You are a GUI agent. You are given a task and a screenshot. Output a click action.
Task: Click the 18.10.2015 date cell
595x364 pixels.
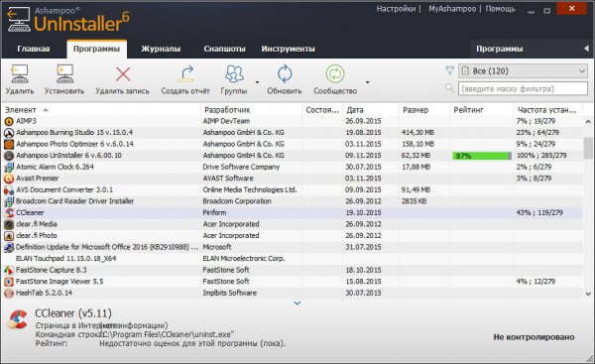tap(363, 270)
